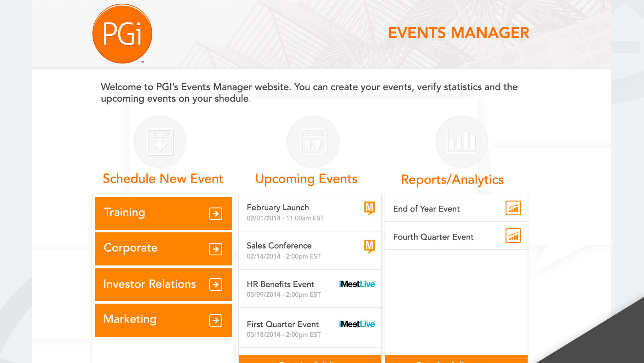Click iMeetLive logo beside HR Benefits Event
644x363 pixels.
tap(357, 284)
